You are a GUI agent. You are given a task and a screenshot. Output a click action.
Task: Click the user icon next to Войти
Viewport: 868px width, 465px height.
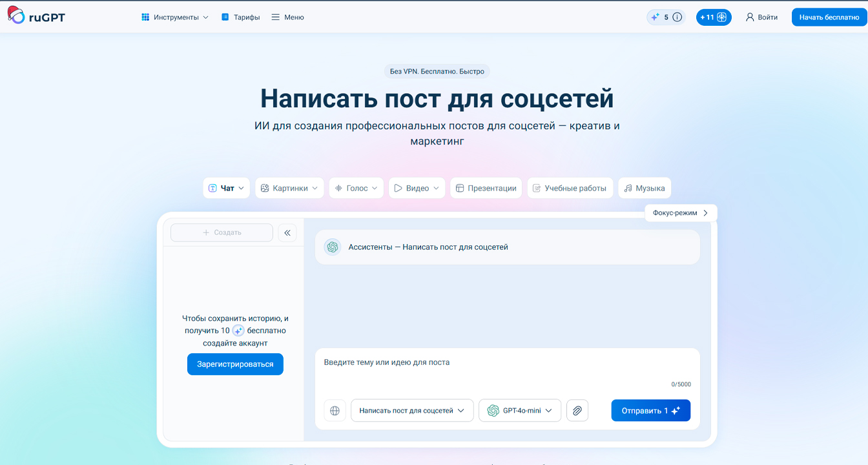[x=750, y=17]
